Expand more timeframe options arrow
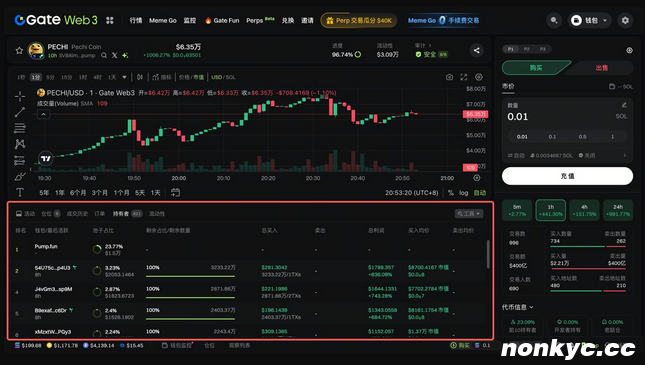Screen dimensions: 645x365 tap(124, 77)
